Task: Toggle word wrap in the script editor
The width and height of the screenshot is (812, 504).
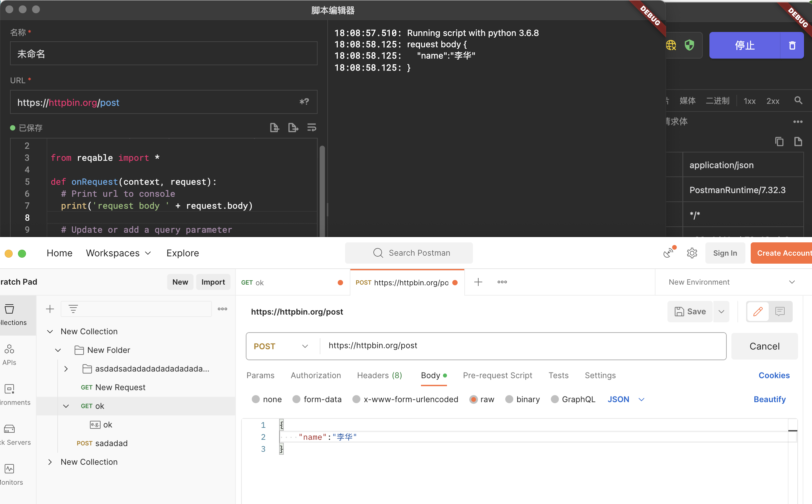Action: click(312, 127)
